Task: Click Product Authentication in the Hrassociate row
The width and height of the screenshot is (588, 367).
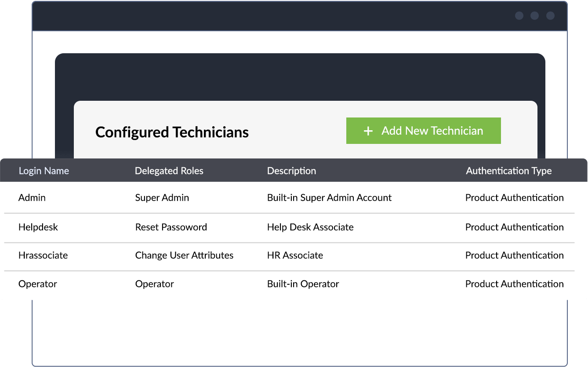Action: pos(515,255)
